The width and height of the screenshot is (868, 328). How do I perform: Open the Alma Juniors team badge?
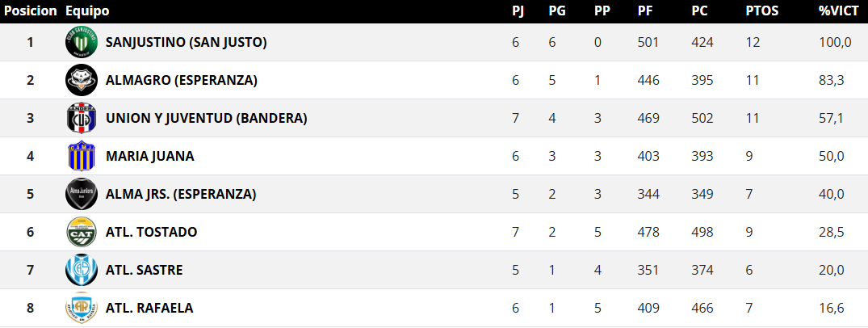click(x=81, y=194)
